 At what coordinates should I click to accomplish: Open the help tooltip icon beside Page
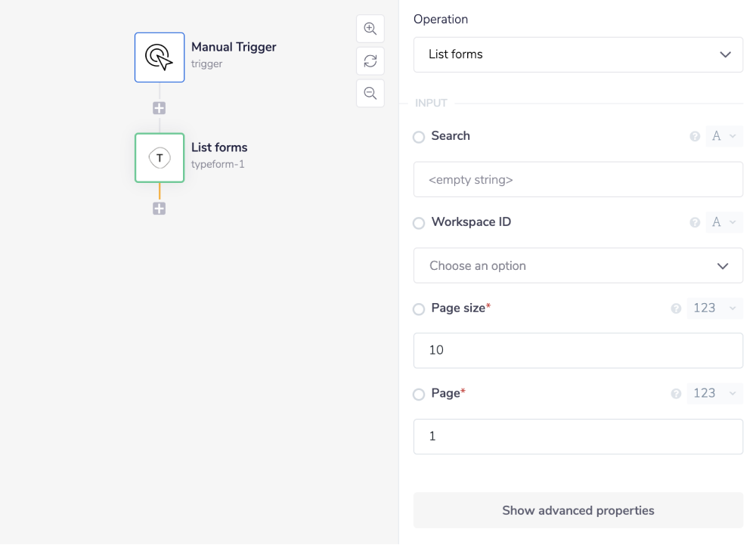pos(676,393)
